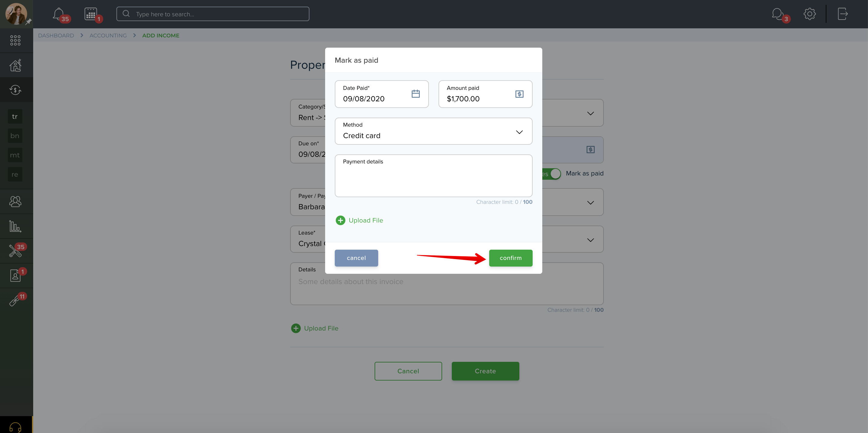Focus the top search field

[213, 14]
